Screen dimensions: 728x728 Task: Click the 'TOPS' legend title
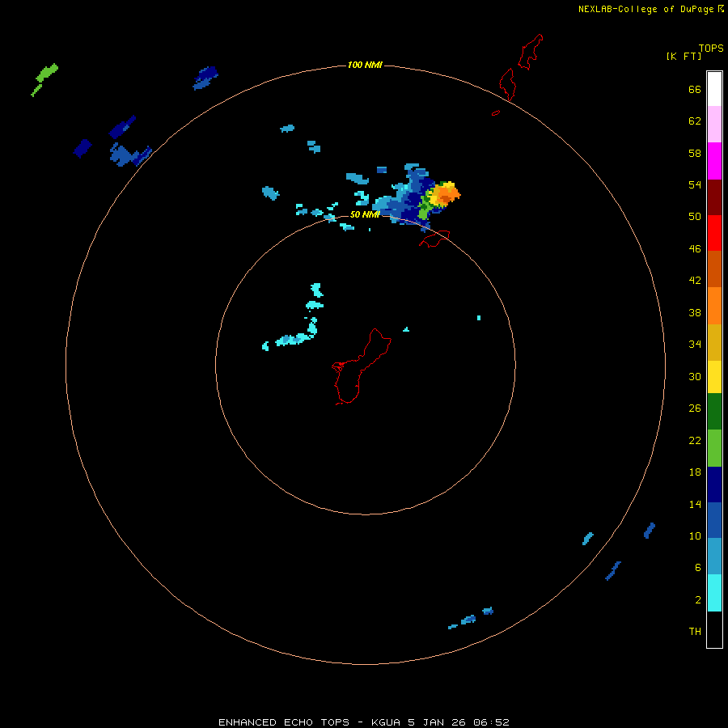(x=711, y=49)
